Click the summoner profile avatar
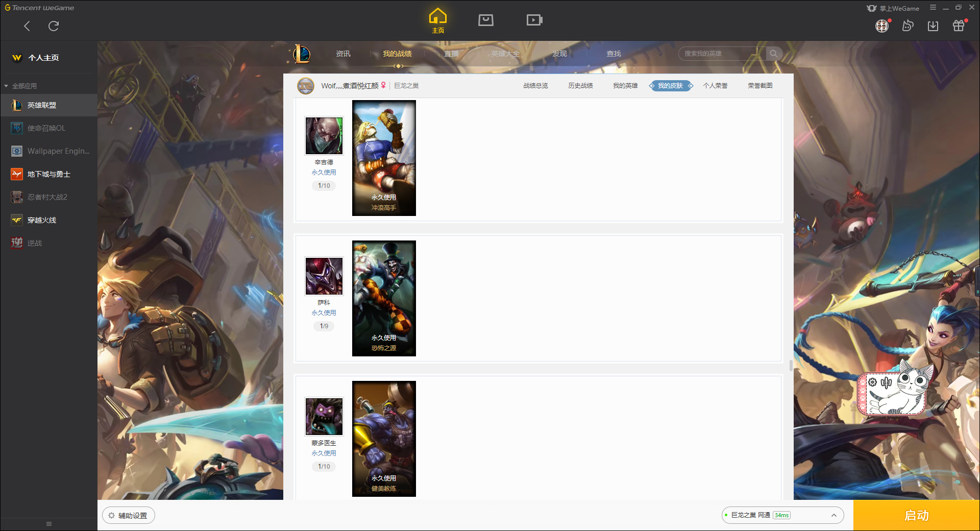Viewport: 980px width, 531px height. coord(306,86)
